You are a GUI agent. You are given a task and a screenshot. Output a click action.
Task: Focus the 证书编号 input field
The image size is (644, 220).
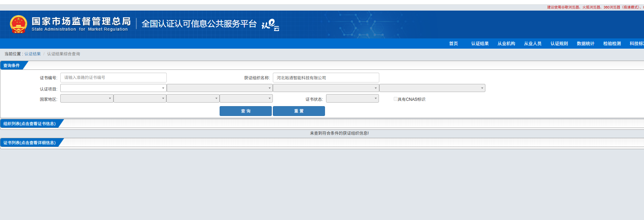(x=114, y=78)
